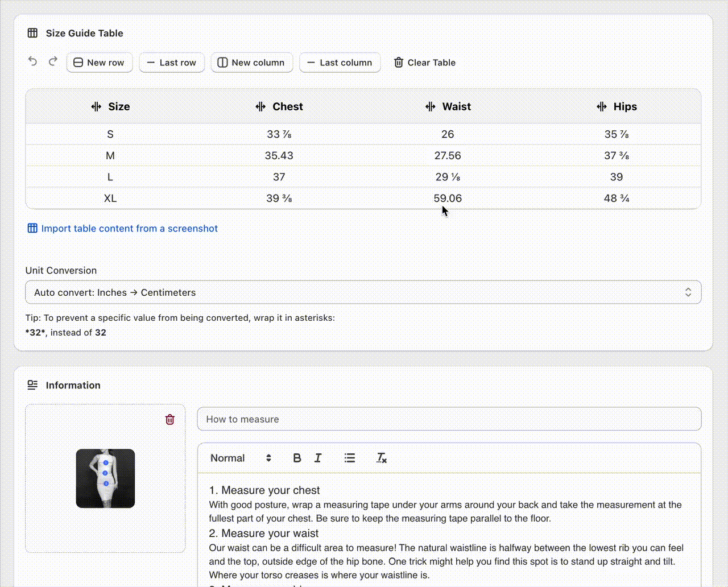This screenshot has height=587, width=728.
Task: Open the Normal paragraph style selector
Action: pos(239,458)
